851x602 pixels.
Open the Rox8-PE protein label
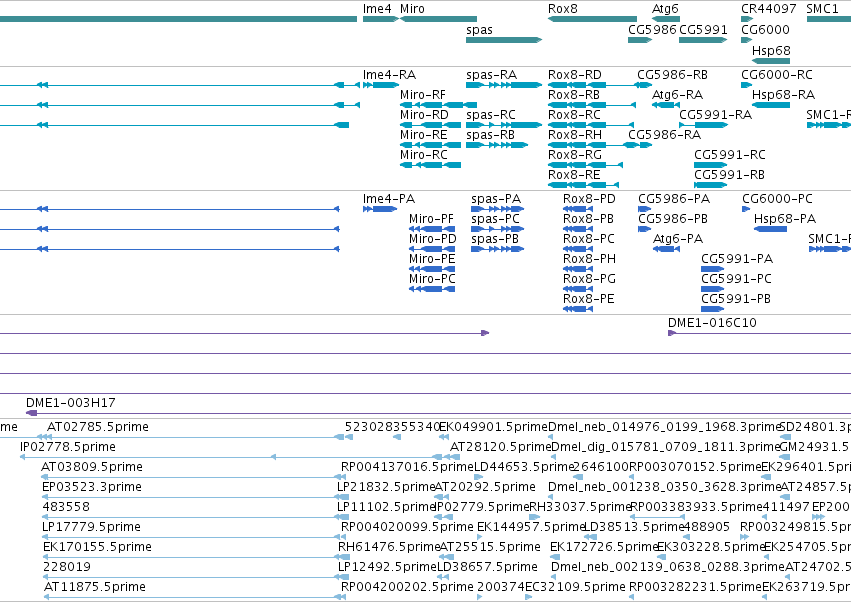coord(589,299)
